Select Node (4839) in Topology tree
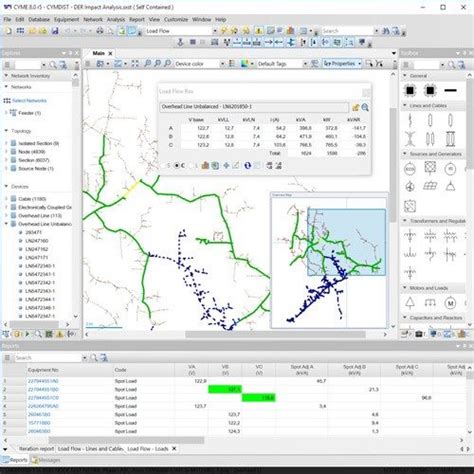This screenshot has height=474, width=474. [x=32, y=152]
